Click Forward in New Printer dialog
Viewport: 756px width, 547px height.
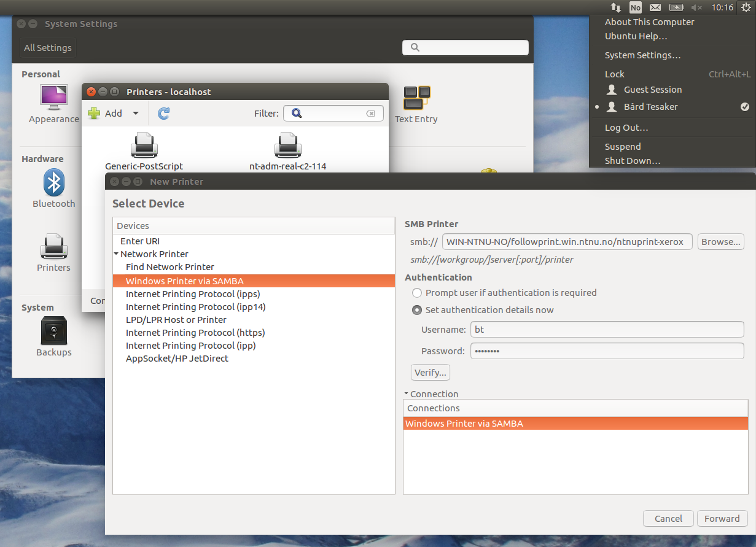point(722,519)
